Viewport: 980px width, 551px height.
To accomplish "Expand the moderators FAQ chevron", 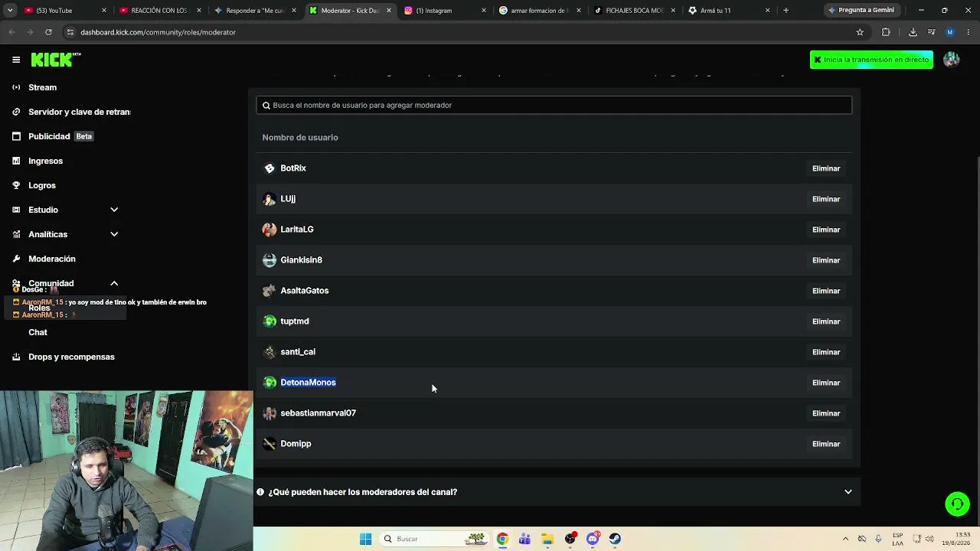I will (x=848, y=492).
